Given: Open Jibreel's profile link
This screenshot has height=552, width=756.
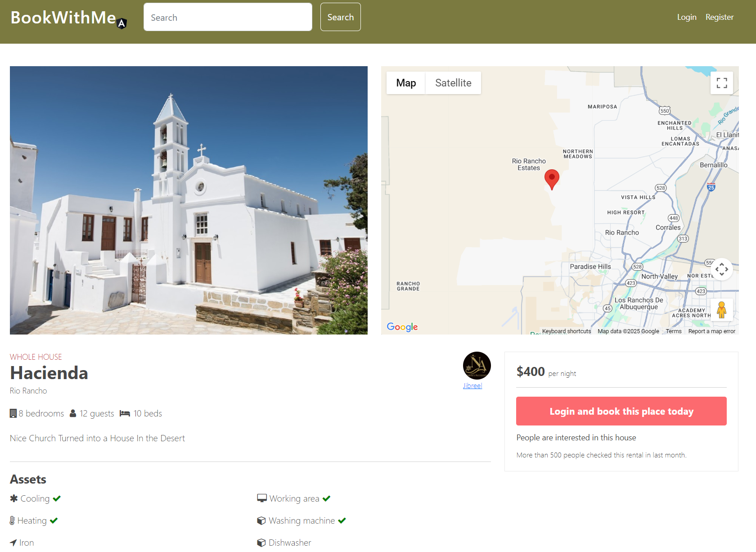Looking at the screenshot, I should click(472, 385).
